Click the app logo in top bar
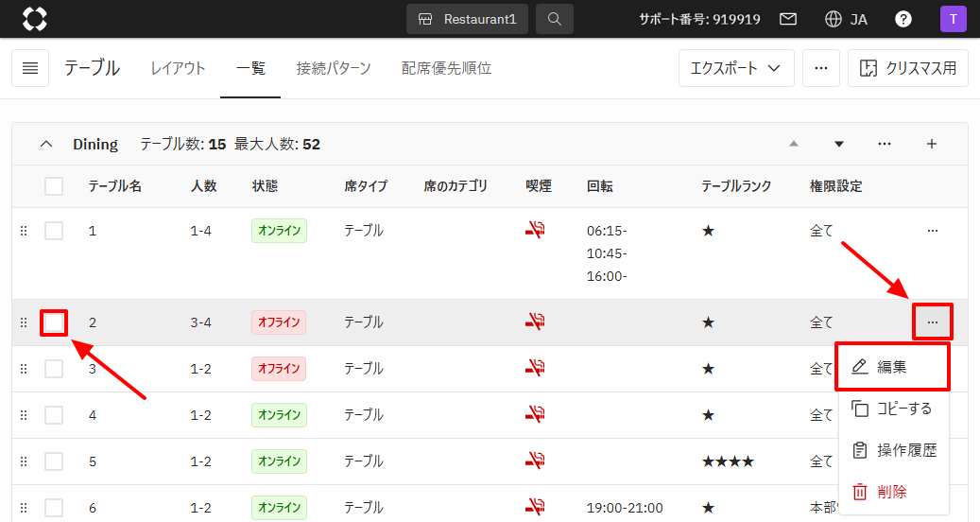This screenshot has height=522, width=980. [x=34, y=19]
